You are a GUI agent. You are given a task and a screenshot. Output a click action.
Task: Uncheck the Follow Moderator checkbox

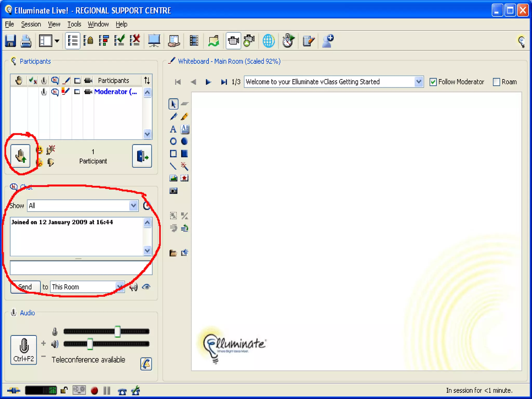coord(433,82)
